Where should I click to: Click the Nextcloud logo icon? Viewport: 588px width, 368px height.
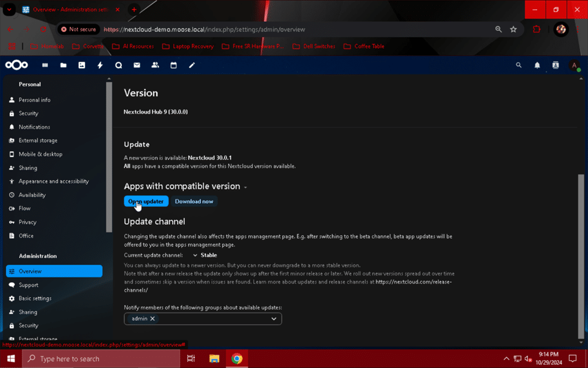(16, 65)
